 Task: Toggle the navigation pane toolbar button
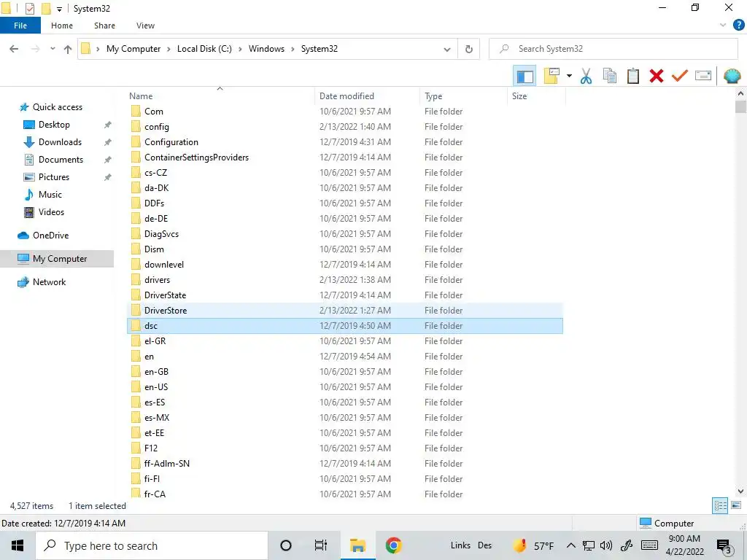coord(525,76)
